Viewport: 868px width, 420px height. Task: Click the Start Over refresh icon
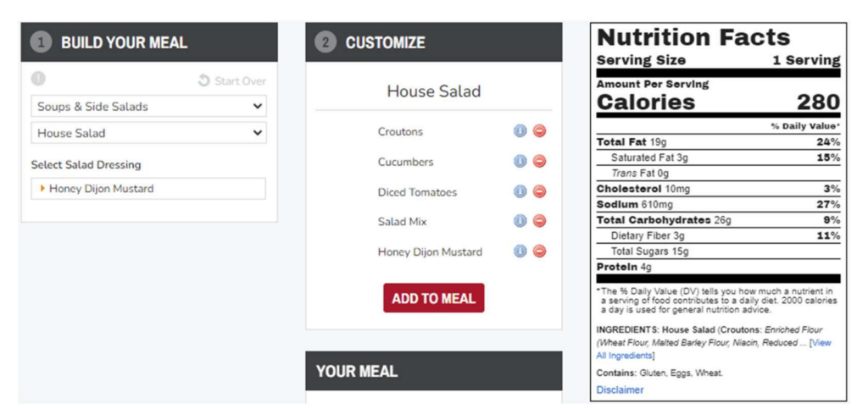point(203,81)
